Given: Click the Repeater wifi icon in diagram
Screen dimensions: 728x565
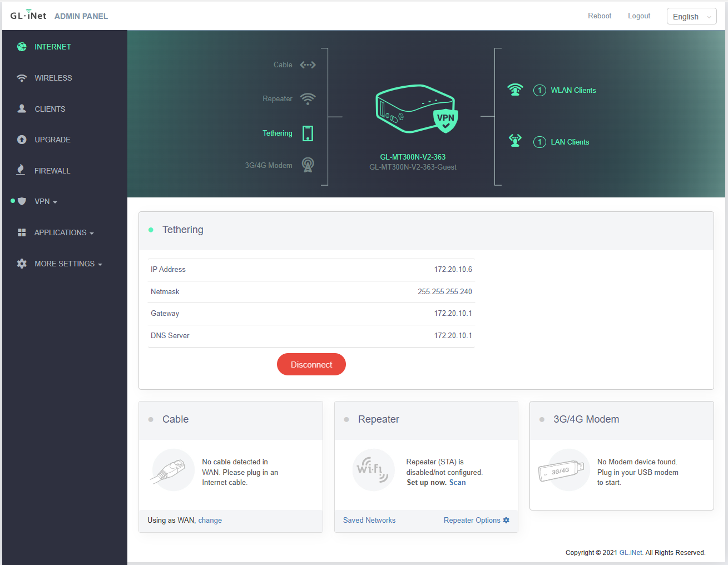Looking at the screenshot, I should 308,99.
